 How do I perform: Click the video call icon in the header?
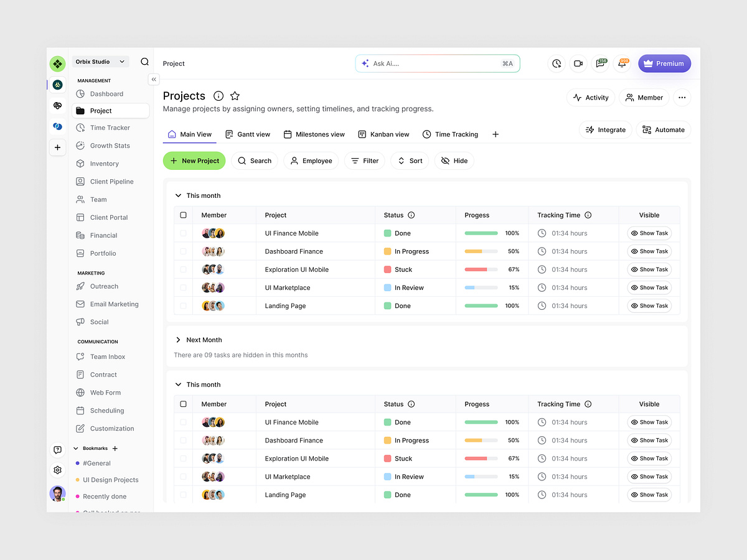(x=578, y=63)
